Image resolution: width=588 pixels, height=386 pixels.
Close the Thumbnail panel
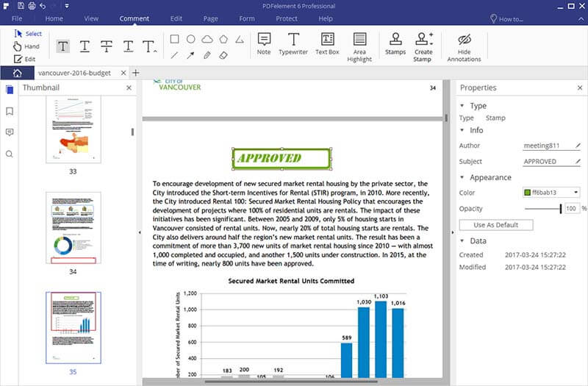point(129,87)
